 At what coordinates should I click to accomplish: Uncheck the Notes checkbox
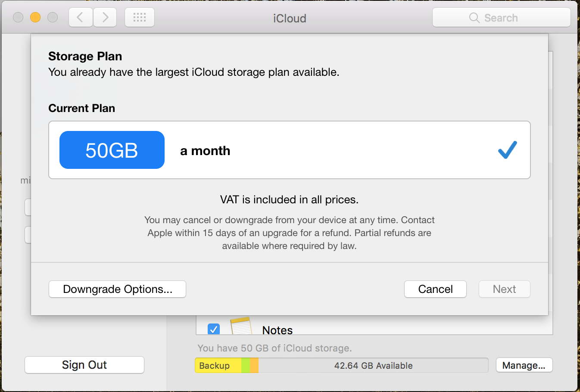point(214,329)
